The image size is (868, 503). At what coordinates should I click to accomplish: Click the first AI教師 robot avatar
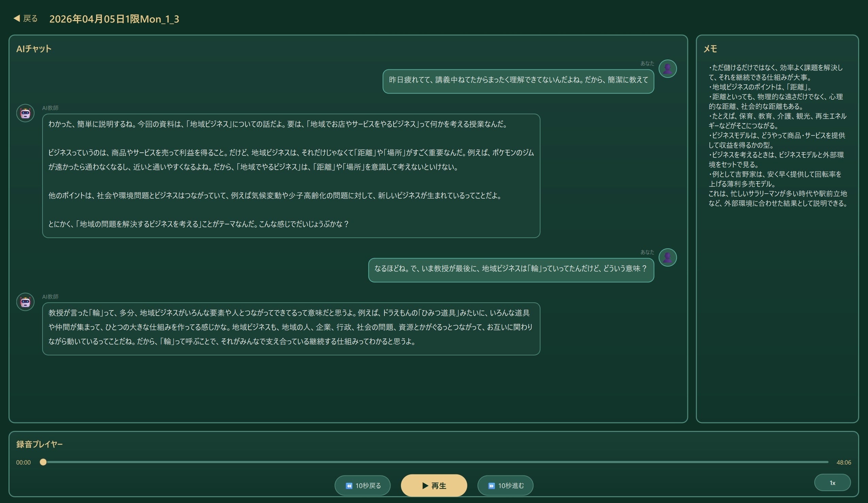[x=25, y=113]
